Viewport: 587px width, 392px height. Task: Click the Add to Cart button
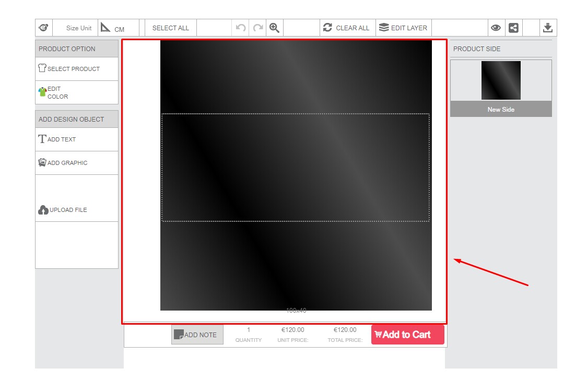(407, 334)
